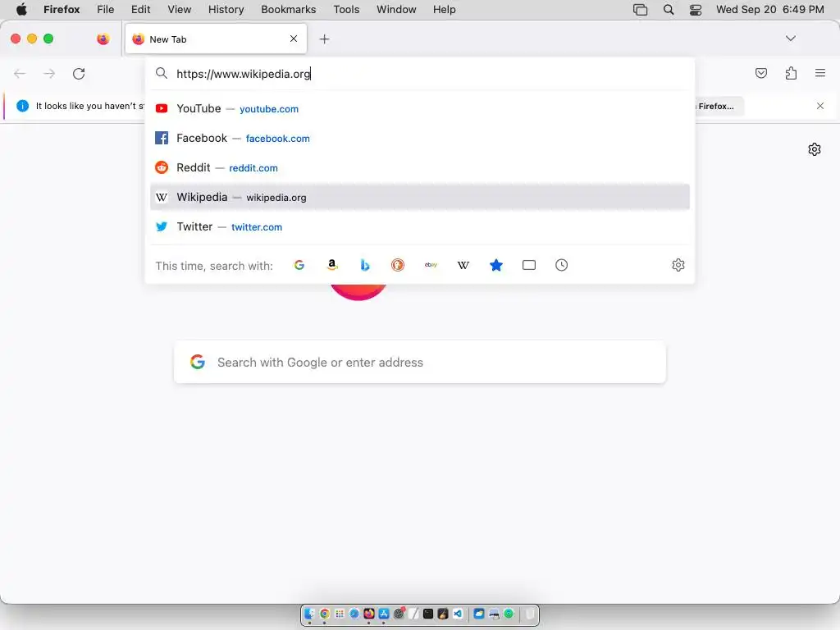Image resolution: width=840 pixels, height=630 pixels.
Task: Open Firefox application hamburger menu
Action: [820, 73]
